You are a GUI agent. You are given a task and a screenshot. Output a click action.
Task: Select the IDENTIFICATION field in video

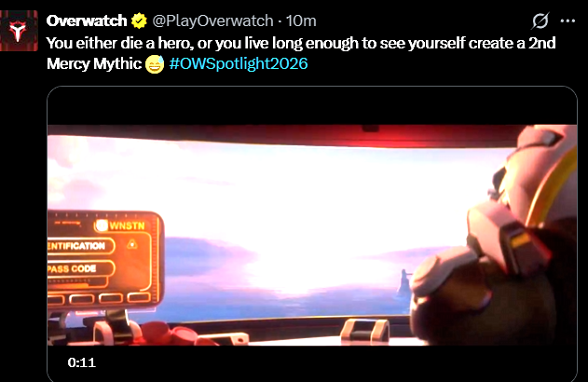click(x=80, y=246)
